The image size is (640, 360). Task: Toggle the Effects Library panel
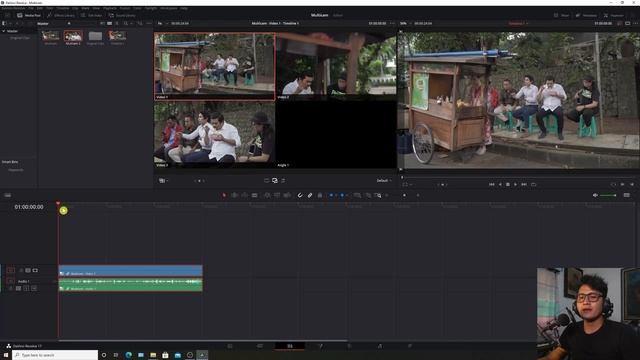coord(61,15)
